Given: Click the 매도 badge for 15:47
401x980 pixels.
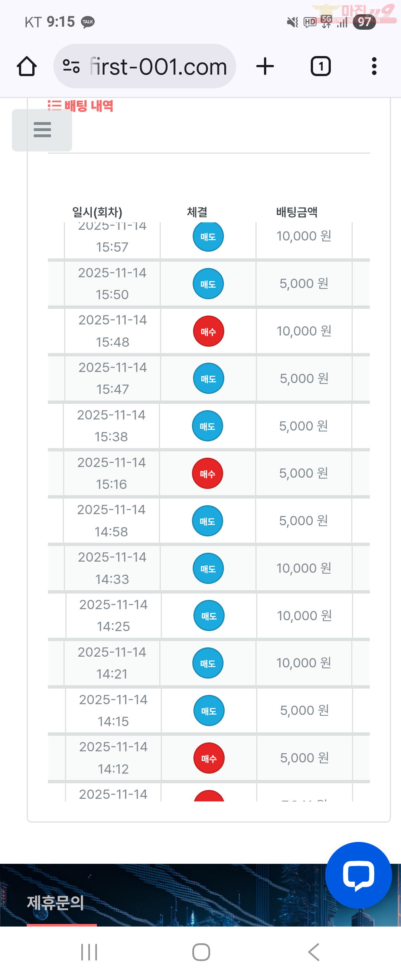Looking at the screenshot, I should (208, 379).
